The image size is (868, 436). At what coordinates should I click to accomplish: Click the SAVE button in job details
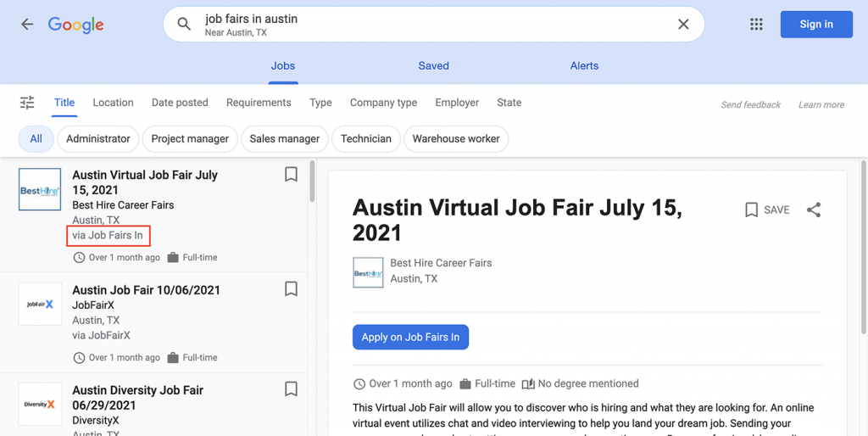[x=767, y=210]
